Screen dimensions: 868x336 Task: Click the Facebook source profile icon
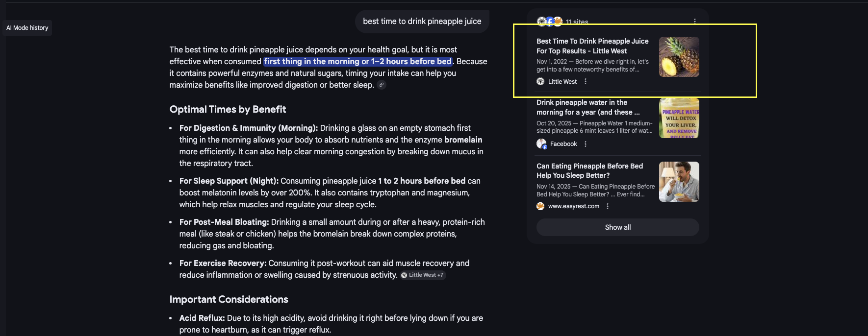pos(541,144)
